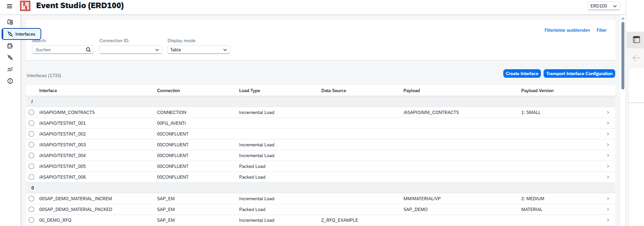
Task: Open details chevron for 00_DEMO_RFQ row
Action: 608,220
